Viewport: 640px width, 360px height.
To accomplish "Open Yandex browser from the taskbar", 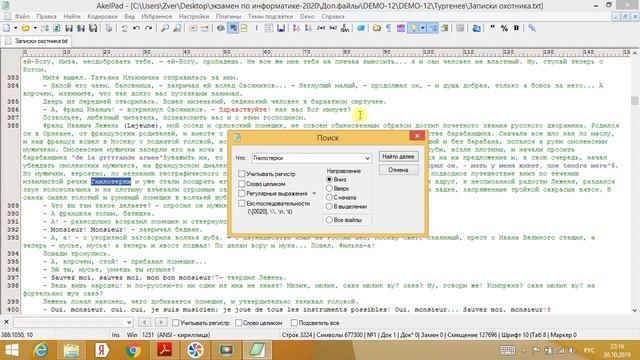I will (x=102, y=350).
